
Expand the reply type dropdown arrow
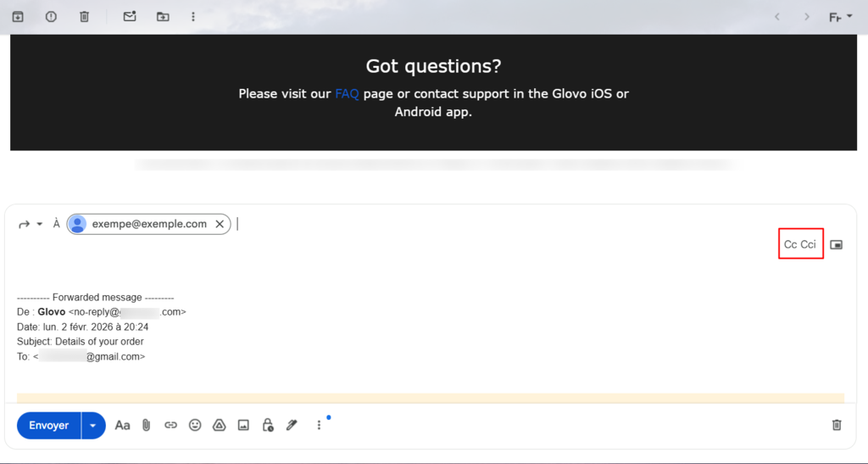point(40,225)
